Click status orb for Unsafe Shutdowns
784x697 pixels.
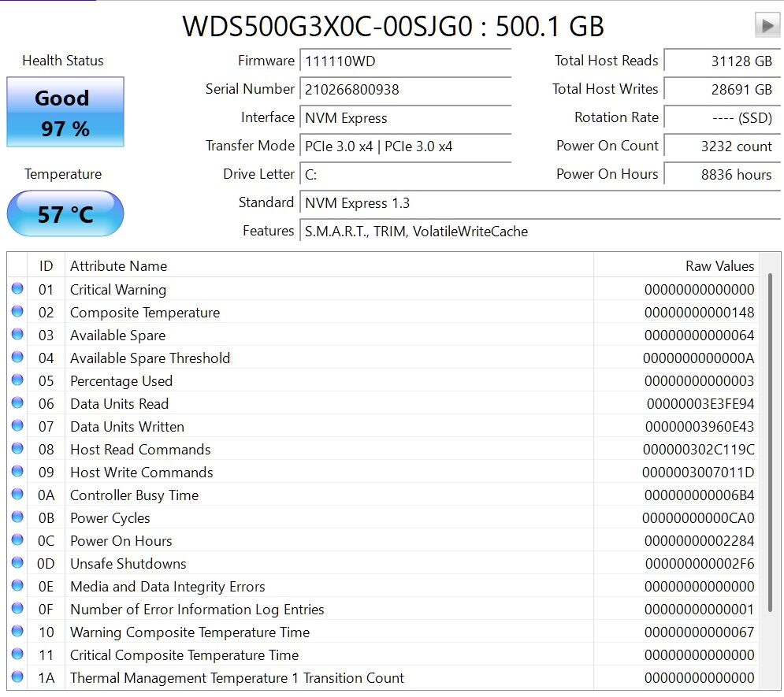coord(17,563)
